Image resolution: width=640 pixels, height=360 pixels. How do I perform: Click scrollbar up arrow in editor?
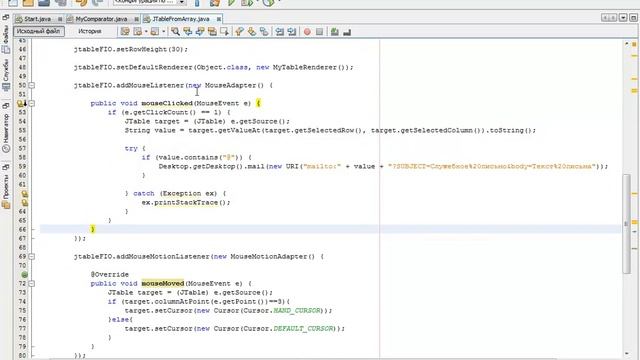pos(627,43)
